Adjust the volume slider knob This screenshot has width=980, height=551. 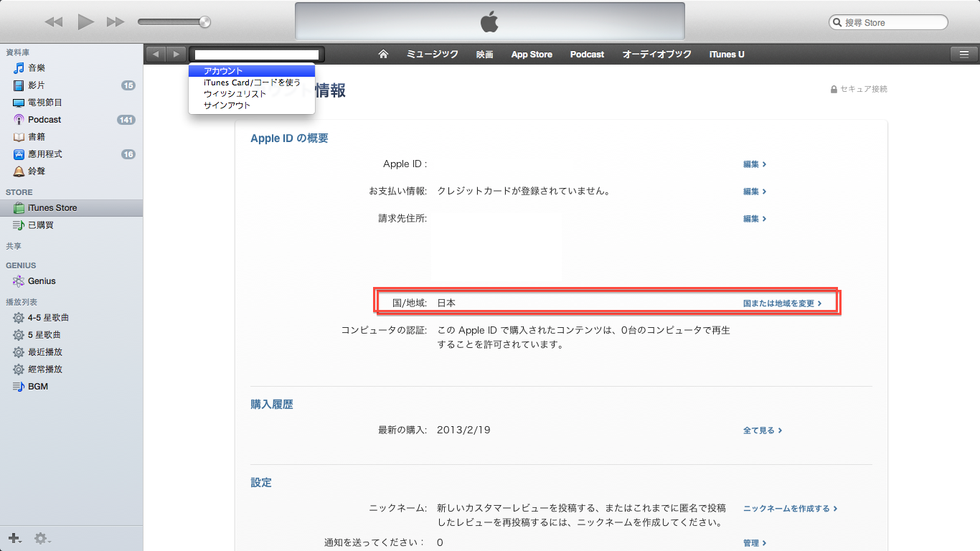coord(205,22)
